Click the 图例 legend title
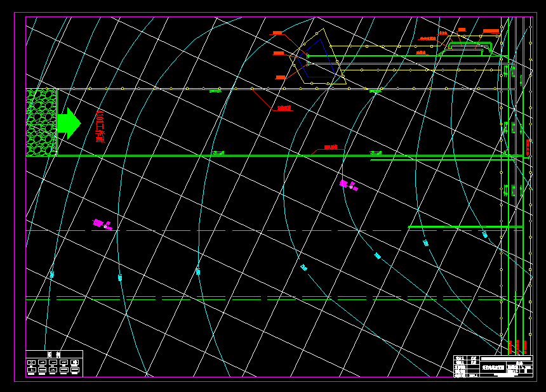The width and height of the screenshot is (546, 392). (54, 355)
